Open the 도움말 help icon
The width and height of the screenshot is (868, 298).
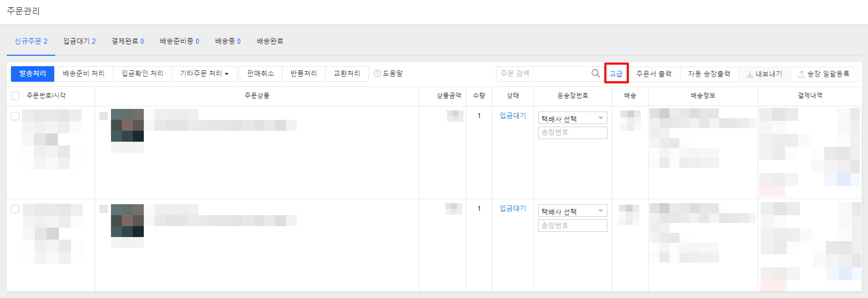[x=378, y=73]
